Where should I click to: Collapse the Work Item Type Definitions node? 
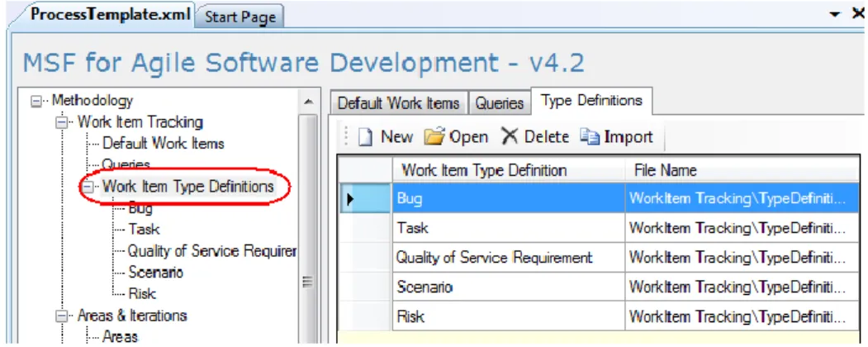(87, 187)
